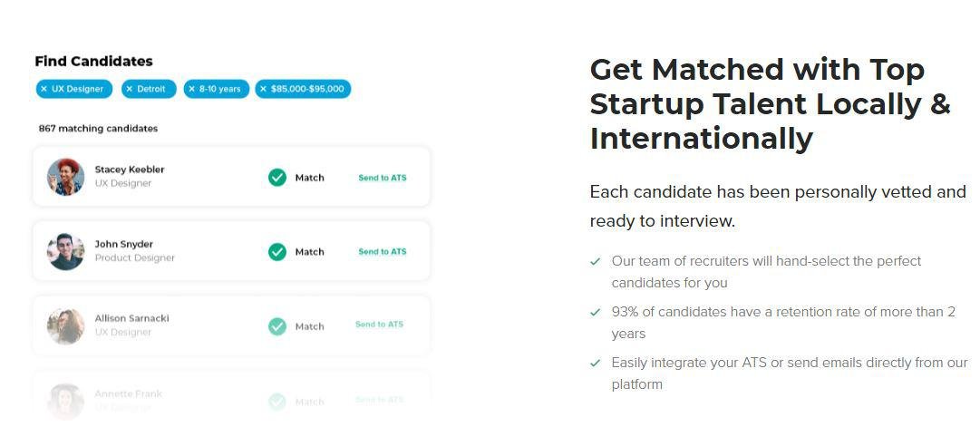The image size is (980, 427).
Task: Click Allison Sarnacki's match check icon
Action: click(277, 326)
